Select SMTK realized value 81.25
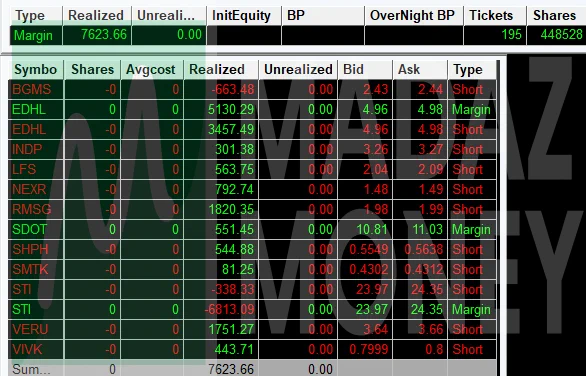586x376 pixels. pos(237,269)
